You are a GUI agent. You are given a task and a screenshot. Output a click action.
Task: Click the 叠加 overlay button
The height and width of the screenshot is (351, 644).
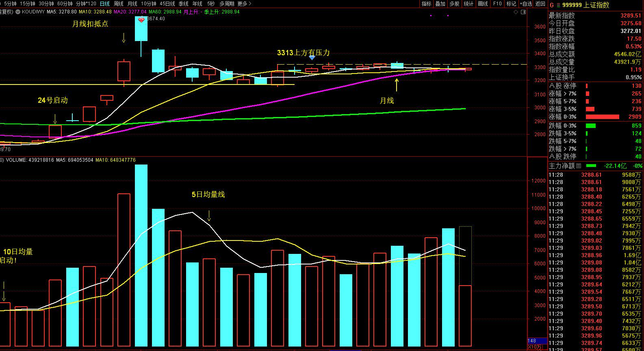tap(440, 4)
